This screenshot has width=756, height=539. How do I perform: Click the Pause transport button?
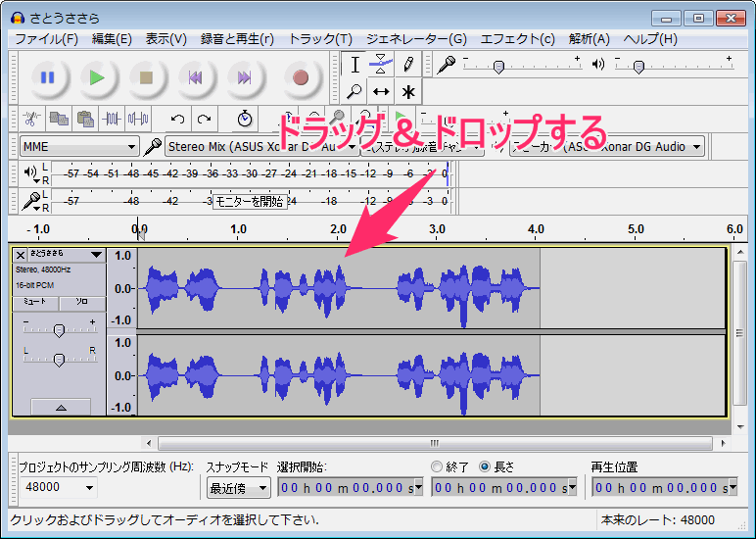(47, 77)
